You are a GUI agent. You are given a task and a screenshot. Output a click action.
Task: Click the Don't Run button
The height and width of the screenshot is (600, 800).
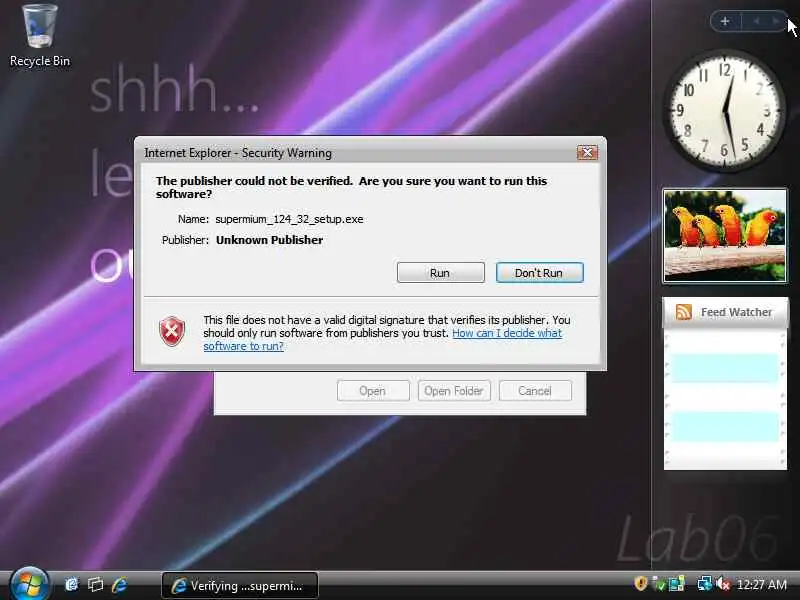point(539,272)
